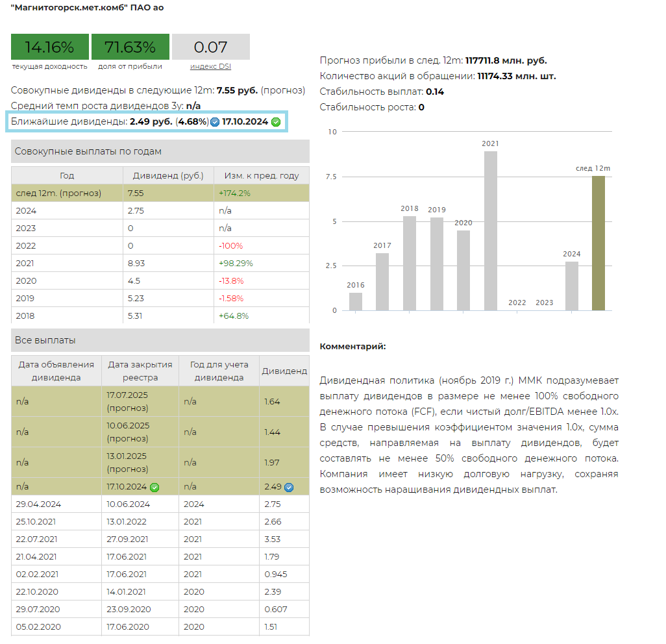The width and height of the screenshot is (666, 644).
Task: Click blue badge next to 2.49 dividend in table
Action: tap(289, 488)
